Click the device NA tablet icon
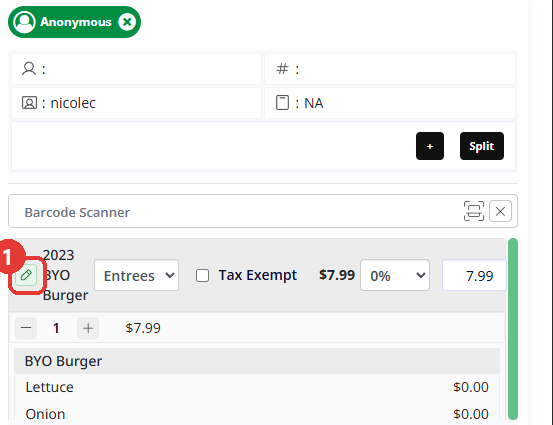The height and width of the screenshot is (425, 553). [x=282, y=103]
